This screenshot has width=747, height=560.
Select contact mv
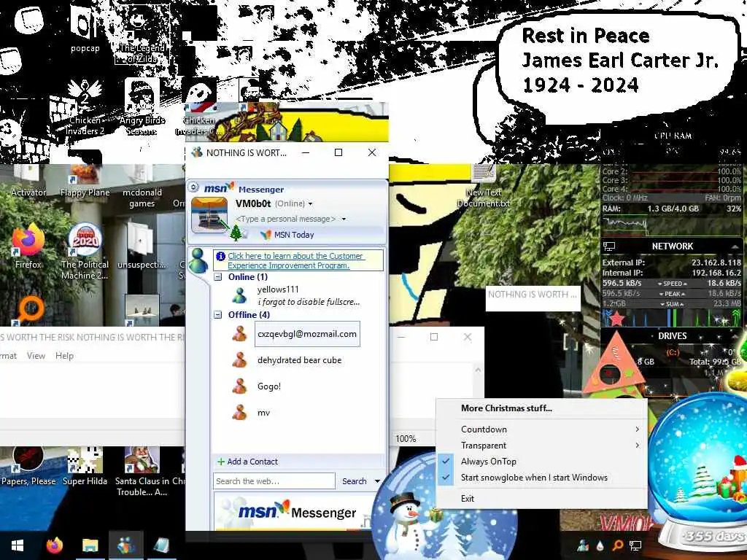coord(263,413)
